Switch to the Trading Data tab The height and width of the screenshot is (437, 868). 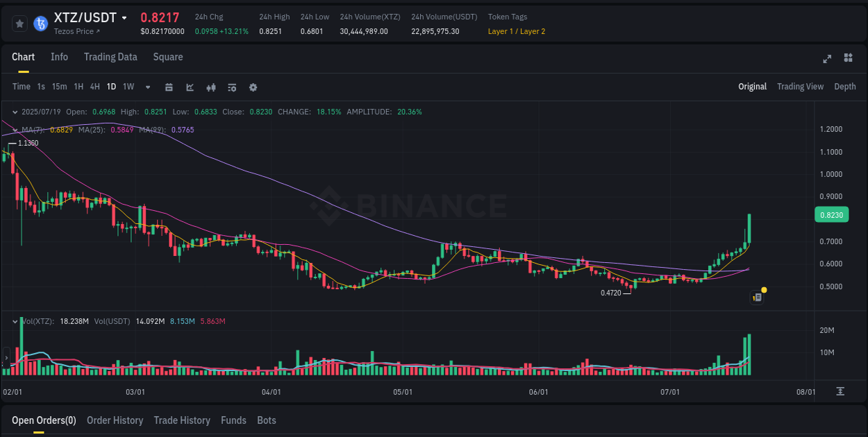click(x=110, y=57)
